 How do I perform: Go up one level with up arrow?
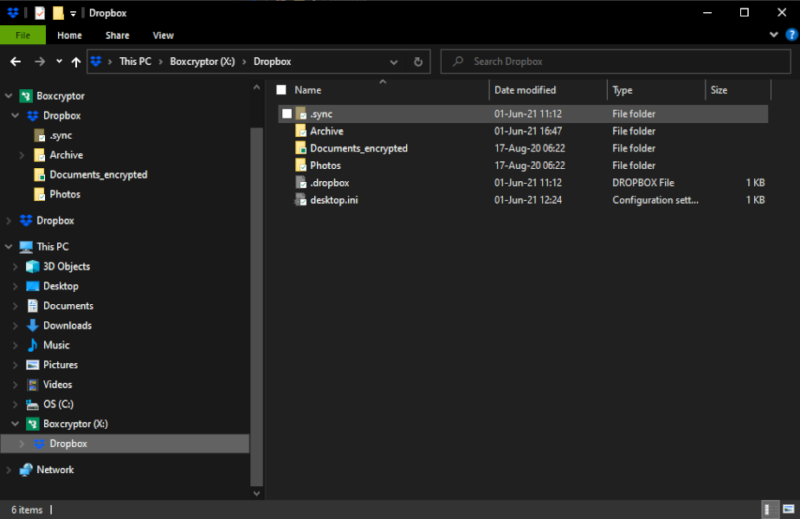[76, 62]
